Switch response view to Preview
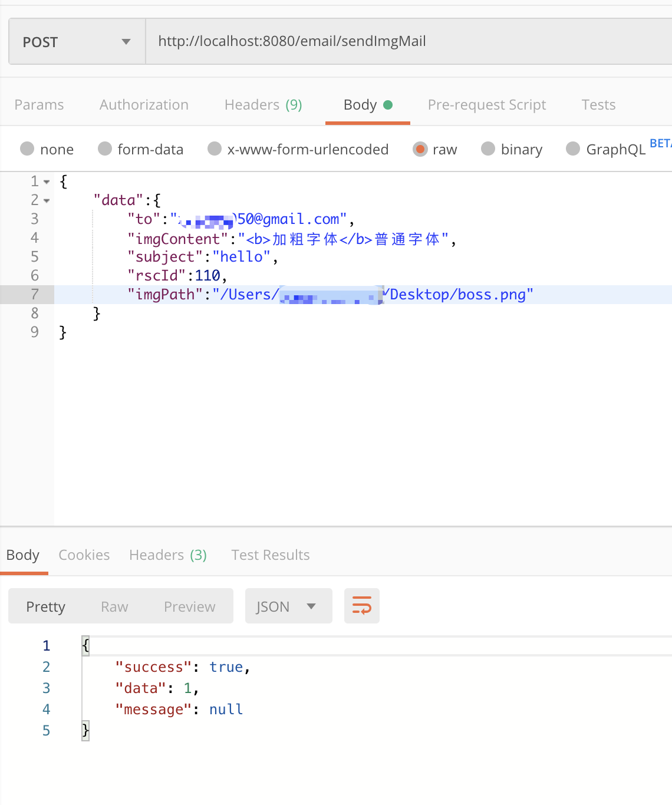This screenshot has width=672, height=805. 190,607
